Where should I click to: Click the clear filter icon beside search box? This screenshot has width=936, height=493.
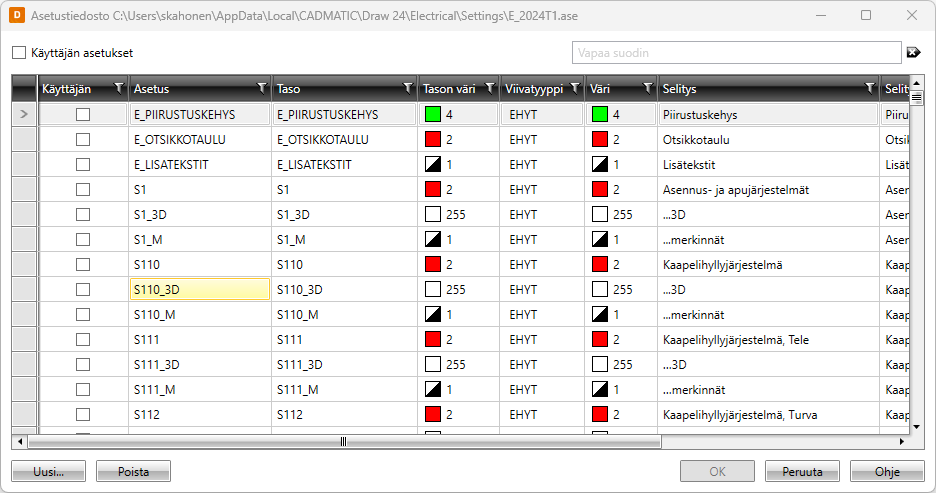pyautogui.click(x=912, y=52)
